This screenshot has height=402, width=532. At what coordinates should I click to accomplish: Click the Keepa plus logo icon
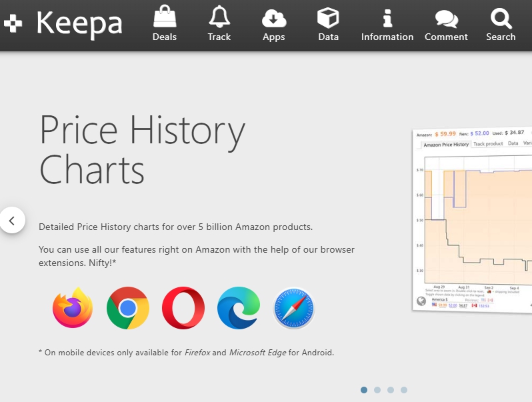pos(13,23)
